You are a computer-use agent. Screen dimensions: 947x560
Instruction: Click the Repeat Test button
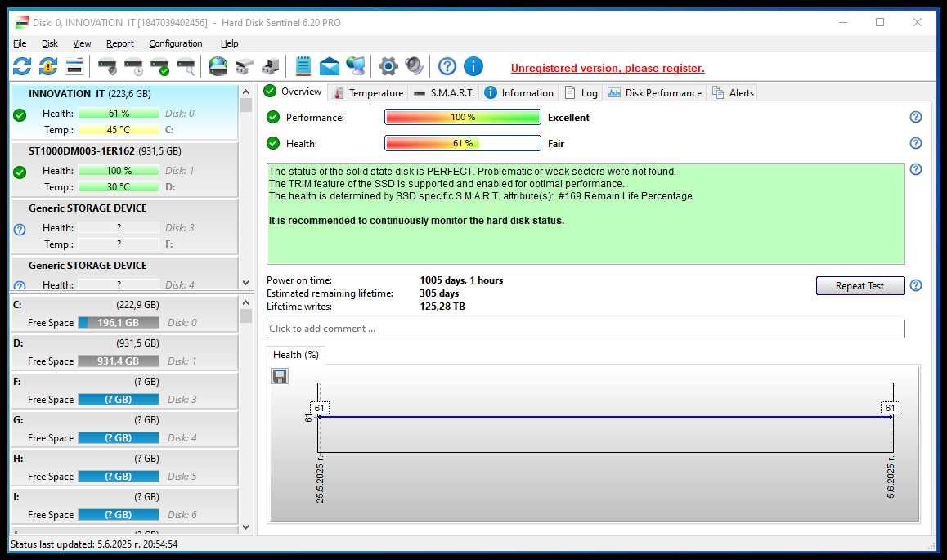(860, 286)
